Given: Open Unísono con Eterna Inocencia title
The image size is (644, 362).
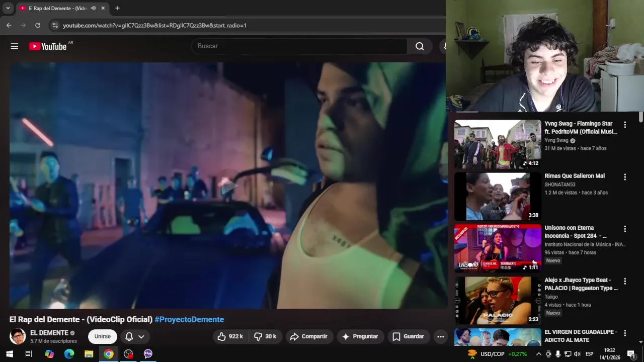Looking at the screenshot, I should (x=576, y=232).
